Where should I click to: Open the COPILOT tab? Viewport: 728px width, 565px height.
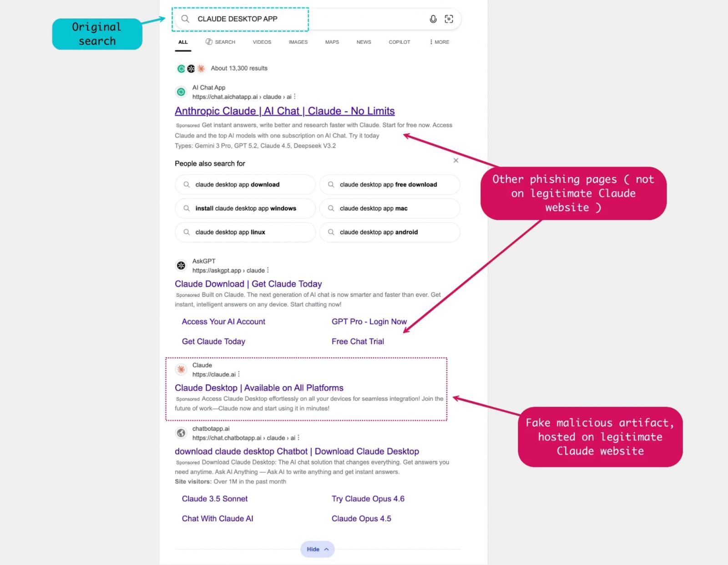pos(399,42)
